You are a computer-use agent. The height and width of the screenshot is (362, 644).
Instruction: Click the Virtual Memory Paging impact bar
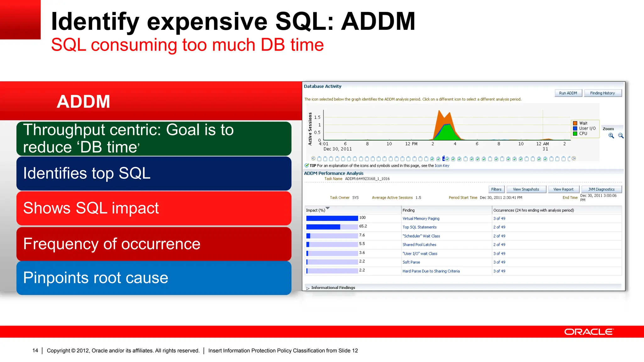pos(332,218)
